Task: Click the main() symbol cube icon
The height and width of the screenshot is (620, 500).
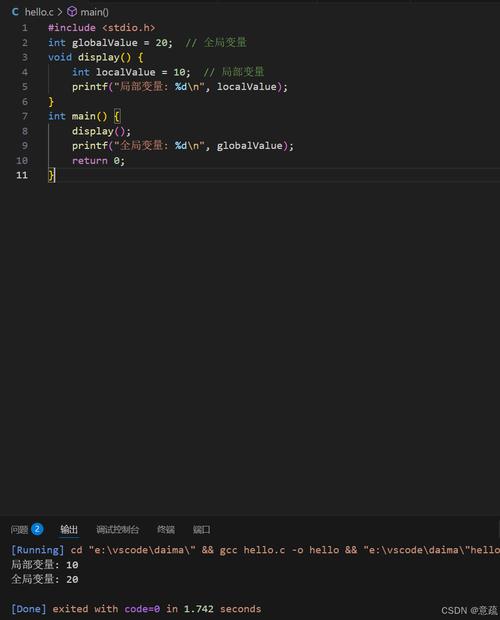Action: click(72, 12)
